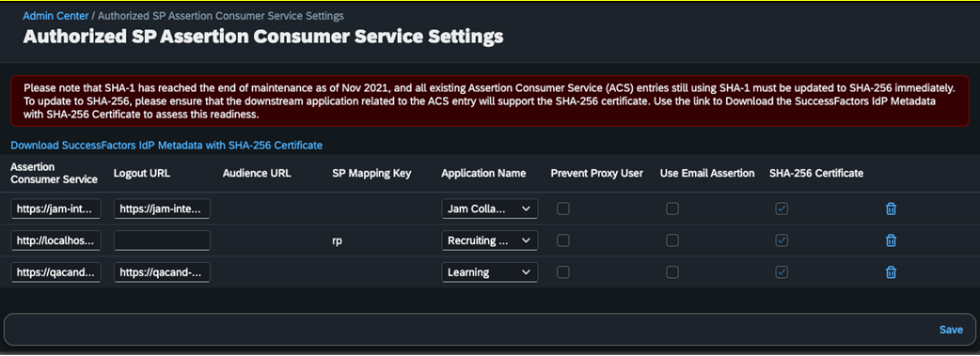980x356 pixels.
Task: Save the ACS settings
Action: (x=951, y=330)
